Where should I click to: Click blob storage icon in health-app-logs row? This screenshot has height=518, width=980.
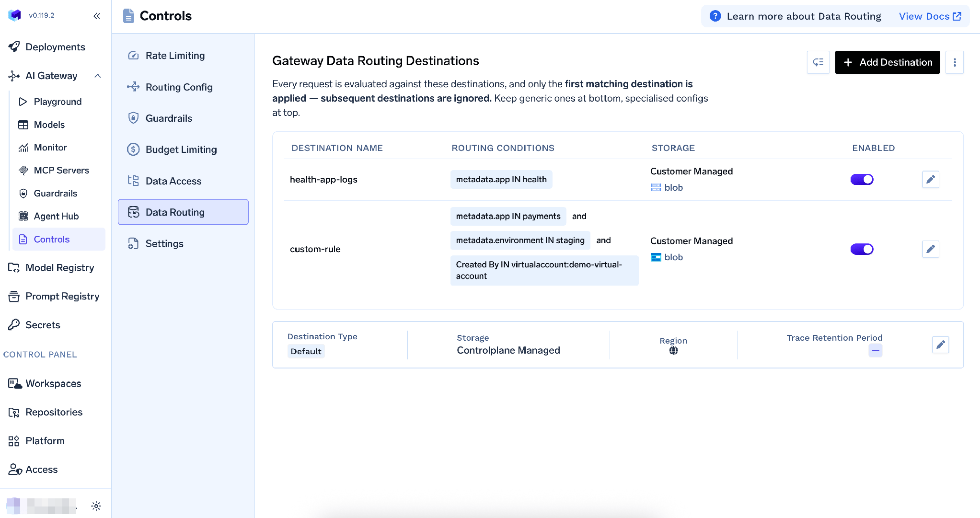(x=656, y=187)
